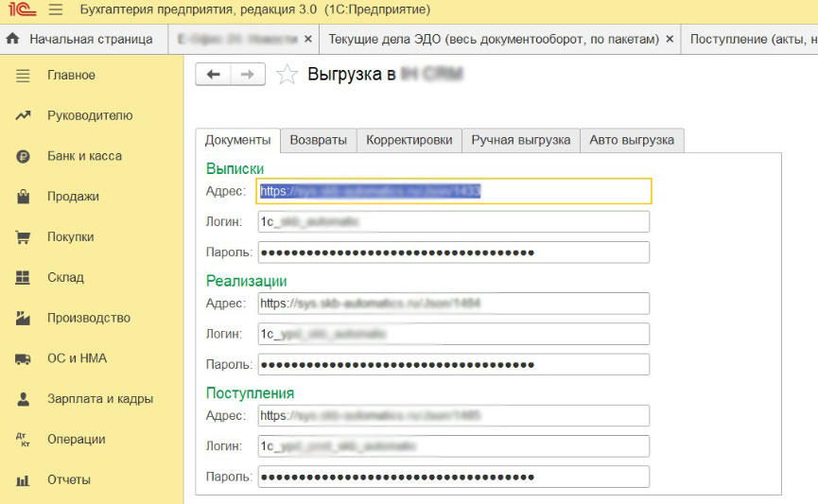
Task: Click the Поступления Адрес field
Action: (453, 415)
